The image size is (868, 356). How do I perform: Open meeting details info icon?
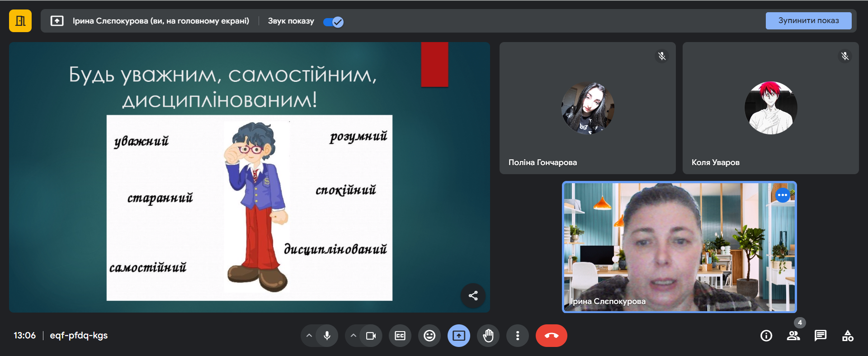[766, 336]
